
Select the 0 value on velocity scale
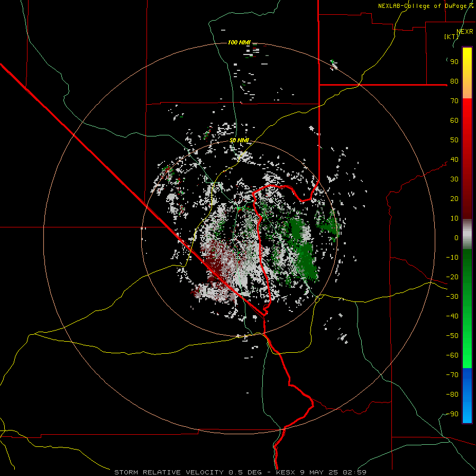point(456,238)
